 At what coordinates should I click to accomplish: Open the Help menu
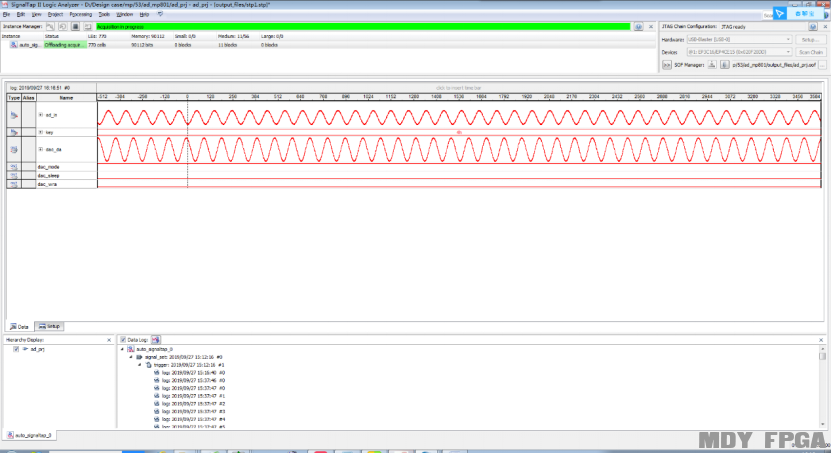click(x=144, y=14)
